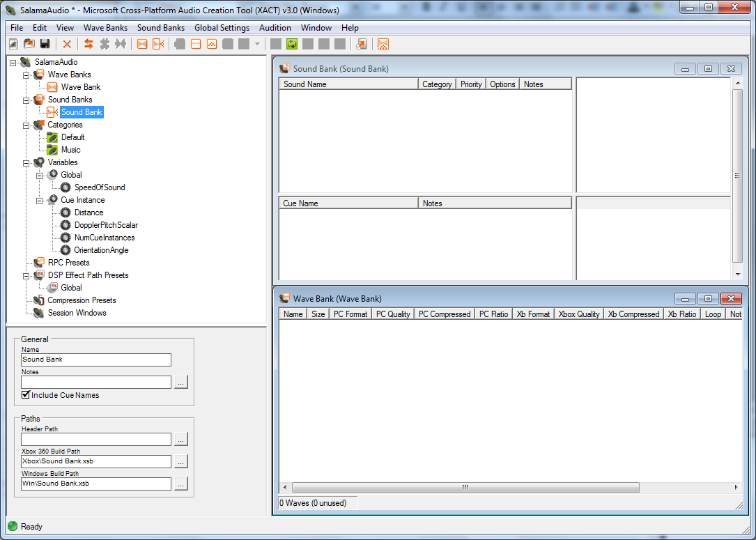Click the Header Path browse button
756x540 pixels.
pyautogui.click(x=180, y=439)
